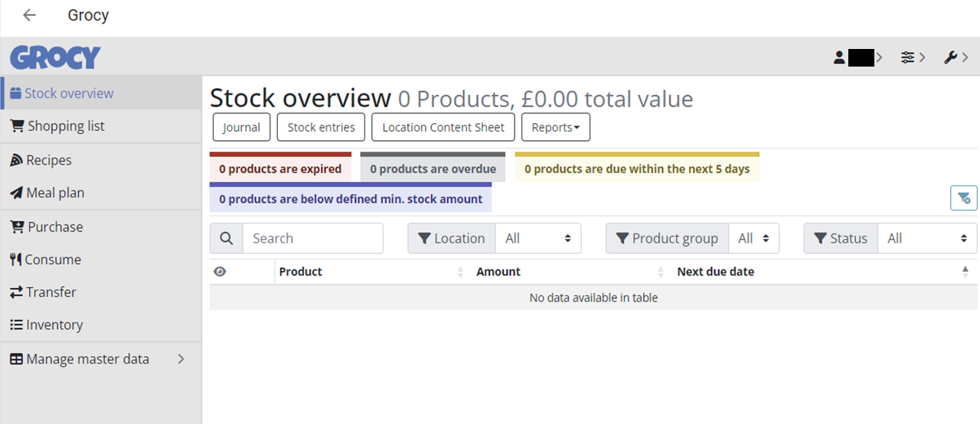Open Stock overview in sidebar

point(101,93)
